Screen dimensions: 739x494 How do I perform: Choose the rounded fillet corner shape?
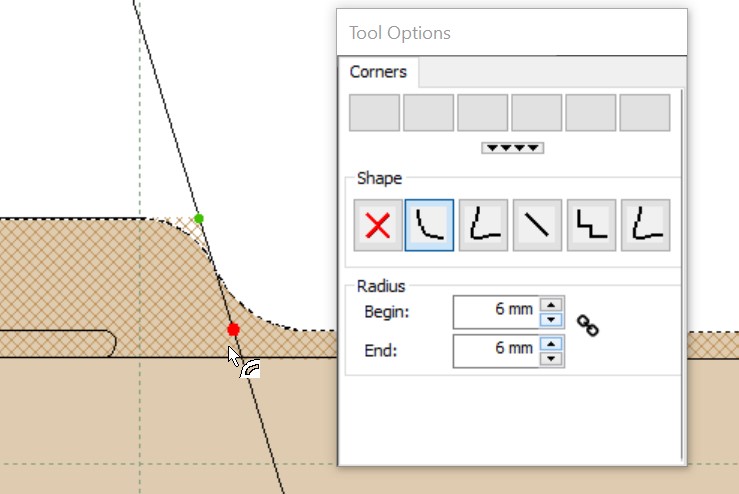[429, 225]
